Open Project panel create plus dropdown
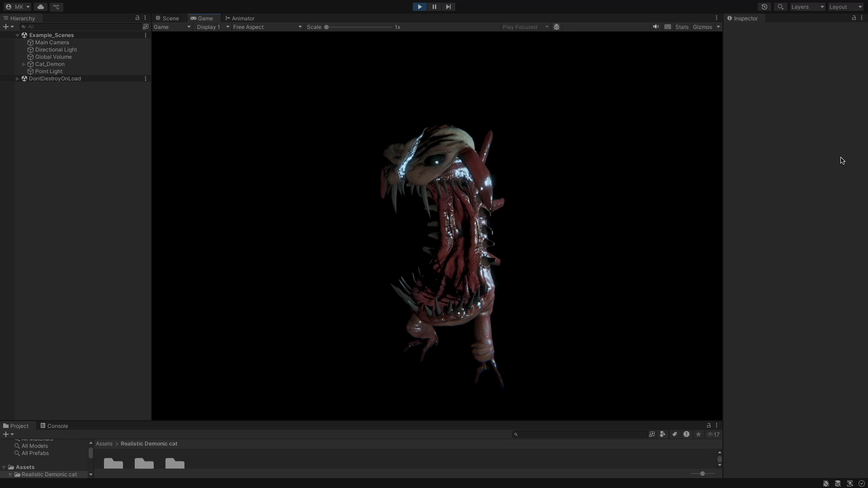Screen dimensions: 868x488 (8, 434)
